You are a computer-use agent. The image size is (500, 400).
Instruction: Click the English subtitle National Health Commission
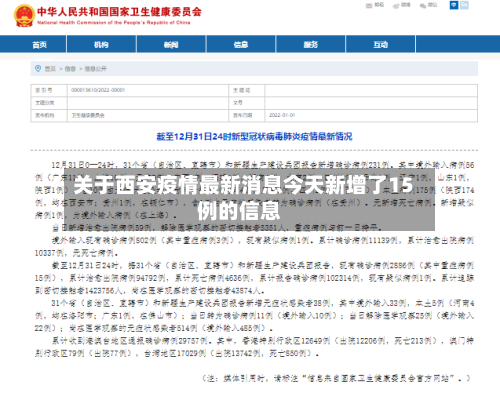[114, 23]
